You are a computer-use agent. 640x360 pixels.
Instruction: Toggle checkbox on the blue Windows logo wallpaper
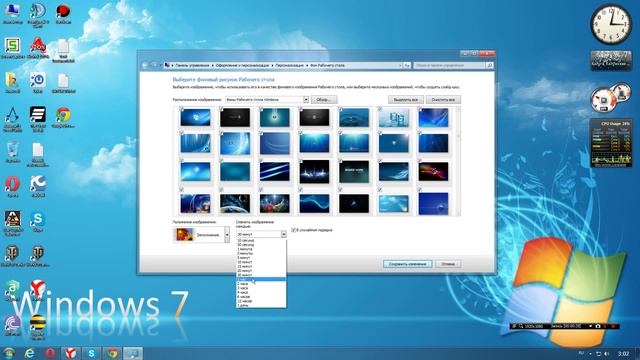click(x=182, y=109)
